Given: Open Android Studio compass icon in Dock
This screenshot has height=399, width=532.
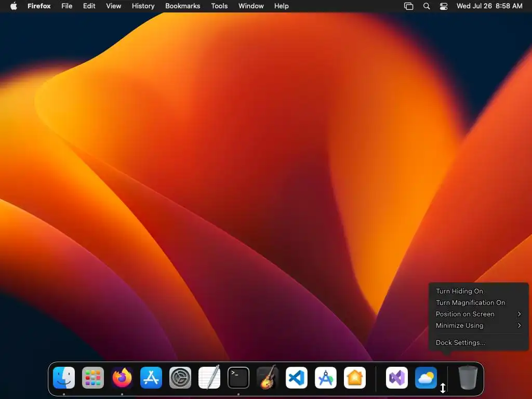Looking at the screenshot, I should [326, 378].
